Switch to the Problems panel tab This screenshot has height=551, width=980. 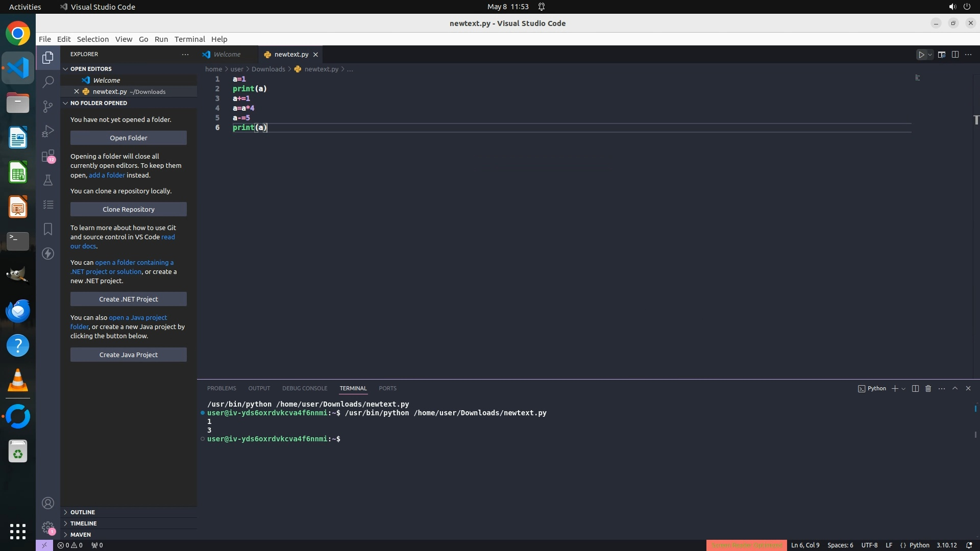coord(222,388)
